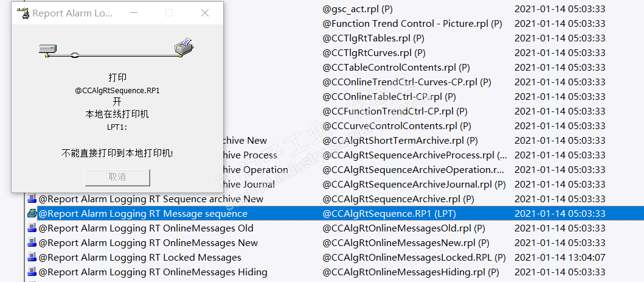Screen dimensions: 644x282
Task: Click the print job icon for Message sequence
Action: [x=32, y=214]
